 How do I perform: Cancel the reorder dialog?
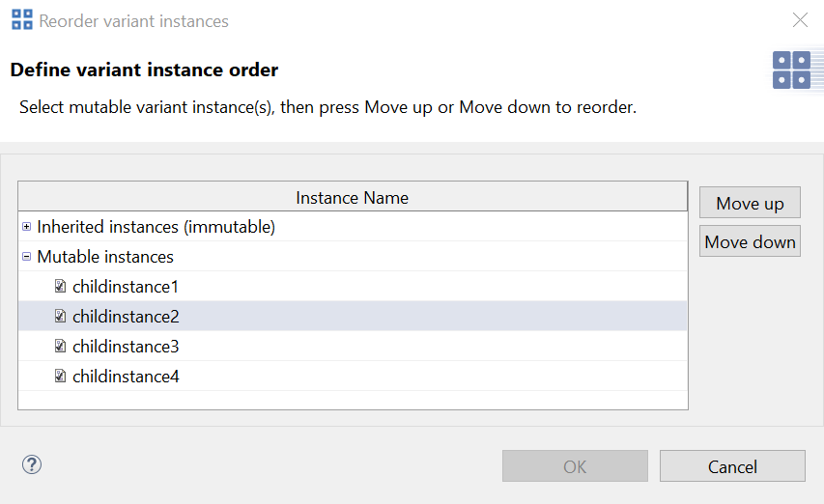[x=732, y=466]
